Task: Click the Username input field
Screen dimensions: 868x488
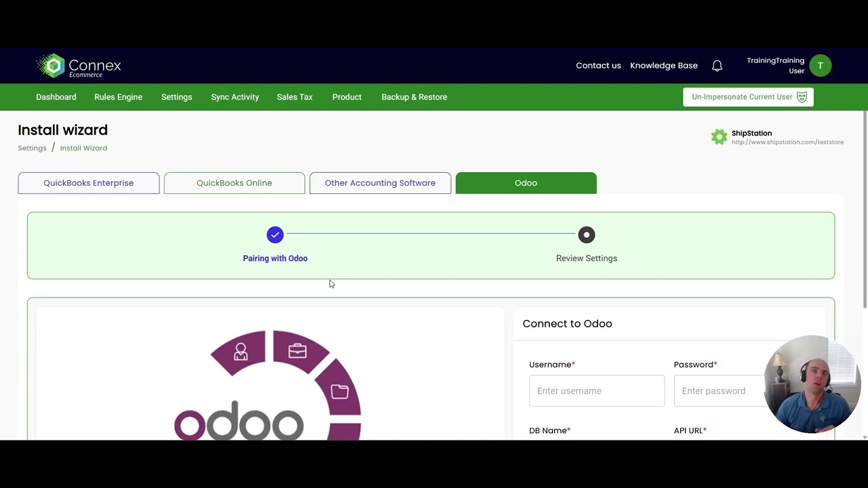Action: pyautogui.click(x=597, y=391)
